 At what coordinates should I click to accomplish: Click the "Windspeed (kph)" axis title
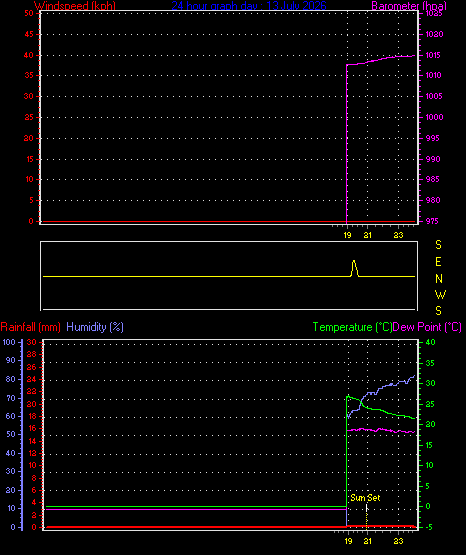pyautogui.click(x=75, y=6)
